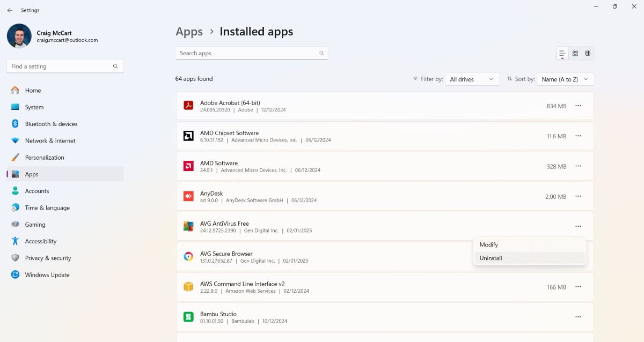Open System settings
The height and width of the screenshot is (342, 644).
[65, 107]
